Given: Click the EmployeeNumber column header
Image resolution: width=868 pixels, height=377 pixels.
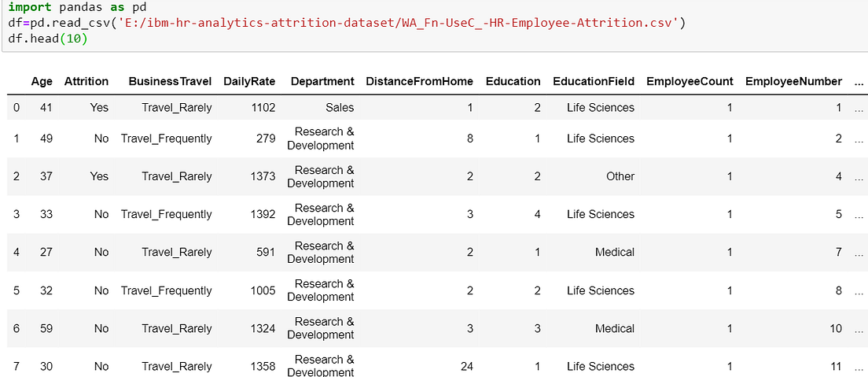Looking at the screenshot, I should [794, 82].
